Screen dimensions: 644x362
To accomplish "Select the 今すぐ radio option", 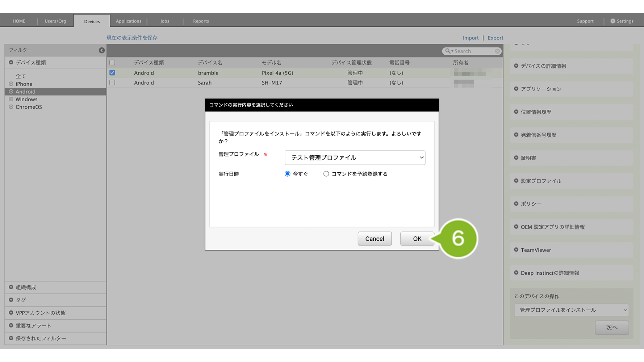I will tap(288, 174).
